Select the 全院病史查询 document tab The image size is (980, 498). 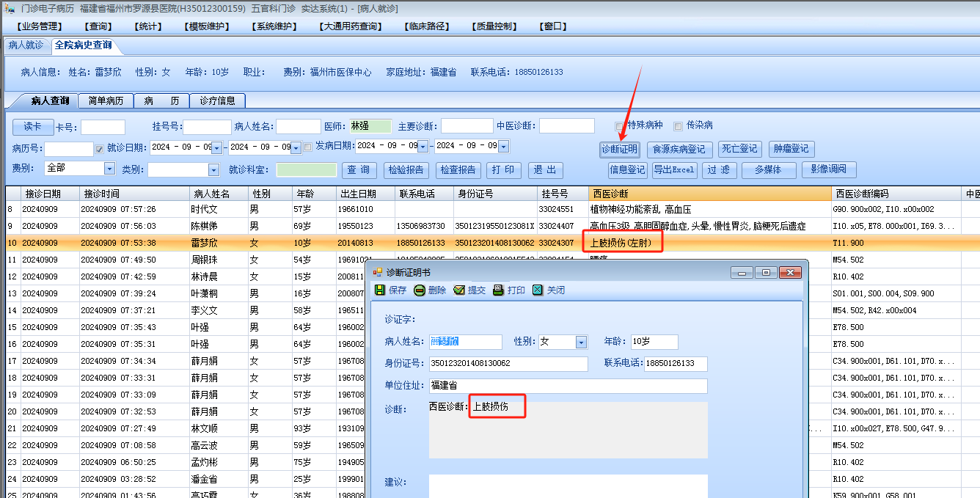click(83, 45)
